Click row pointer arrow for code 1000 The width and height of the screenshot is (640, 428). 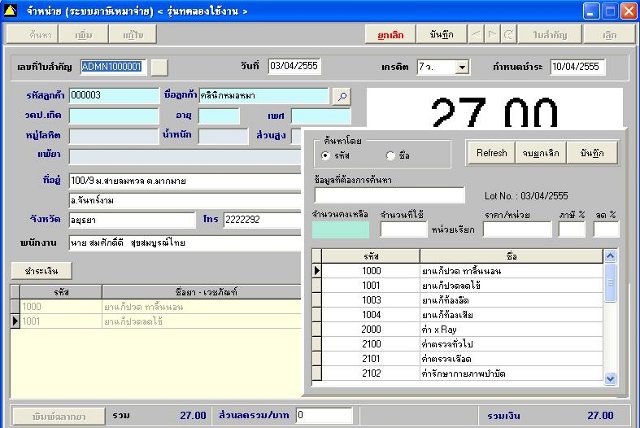318,271
